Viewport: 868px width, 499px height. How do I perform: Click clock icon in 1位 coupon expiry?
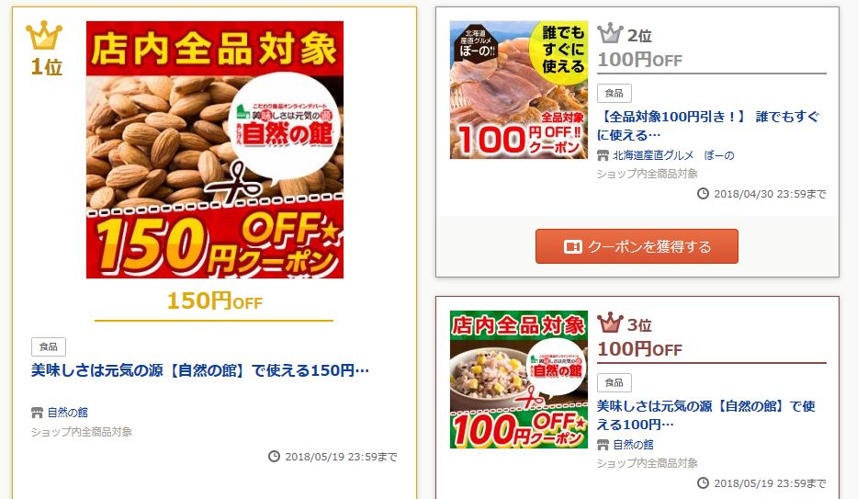pyautogui.click(x=274, y=457)
